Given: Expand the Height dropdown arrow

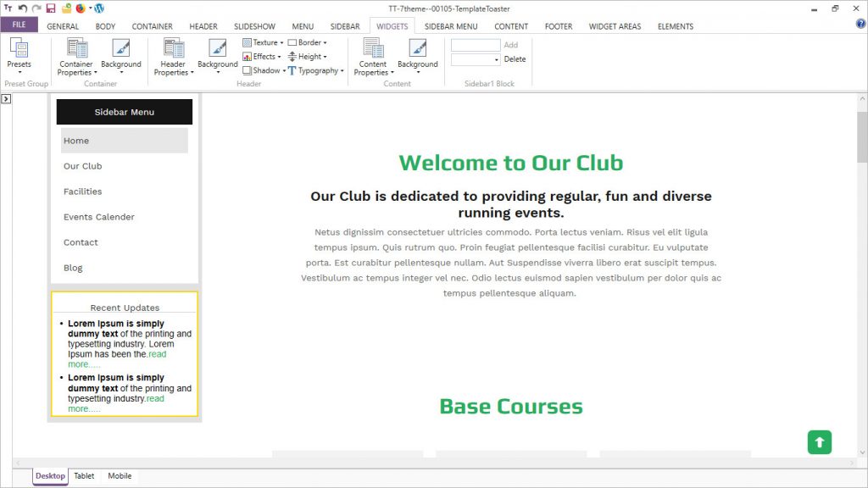Looking at the screenshot, I should coord(325,57).
